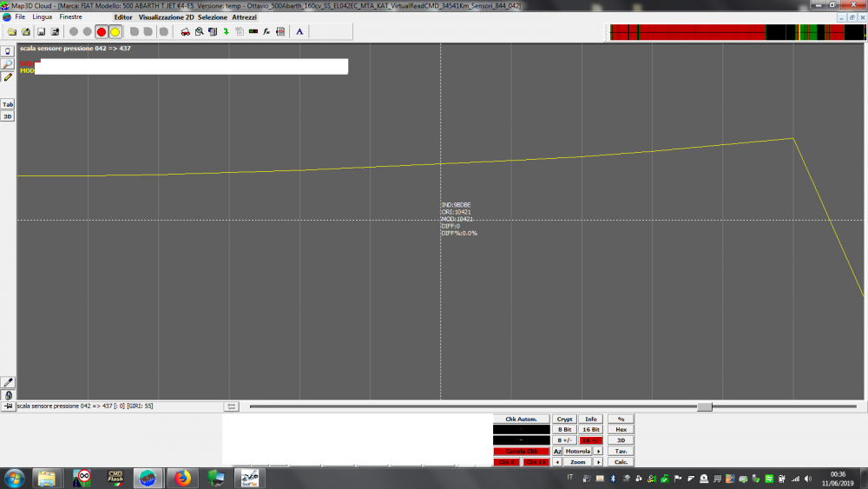Click the save-as floppy icon
The width and height of the screenshot is (868, 489).
(55, 31)
